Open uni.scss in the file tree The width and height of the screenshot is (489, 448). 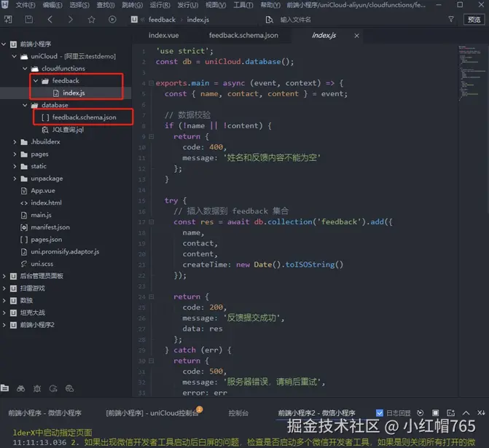click(42, 264)
